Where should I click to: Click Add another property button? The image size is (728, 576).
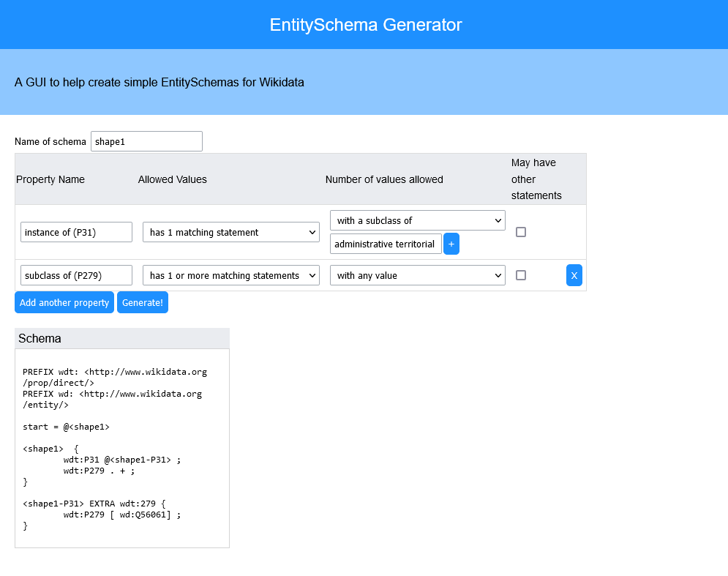(x=64, y=302)
